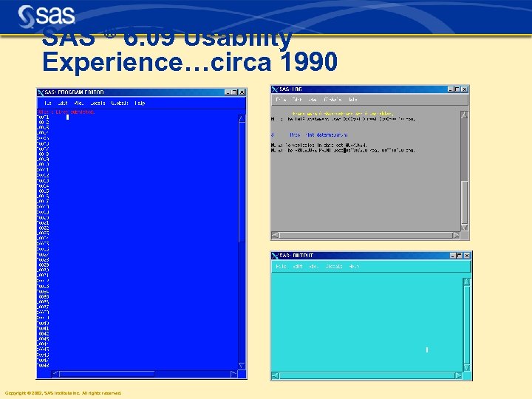Minimize the SAS Log window
The width and height of the screenshot is (532, 399).
(451, 89)
